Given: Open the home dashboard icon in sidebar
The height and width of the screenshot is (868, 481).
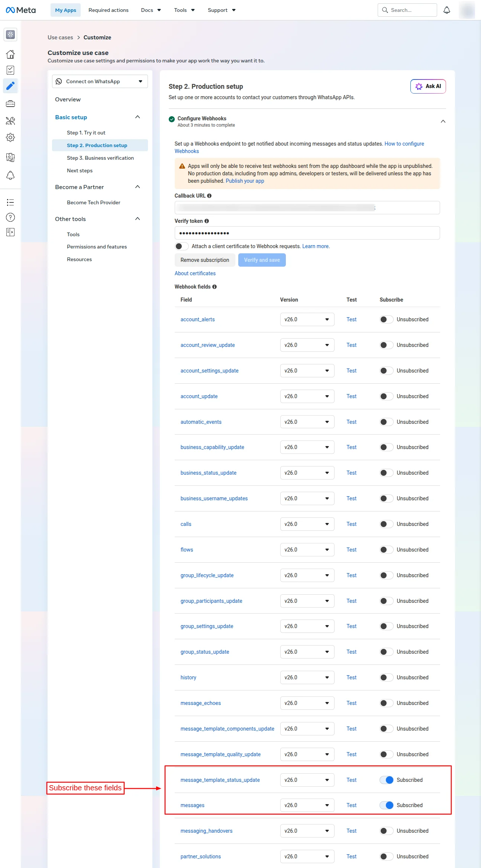Looking at the screenshot, I should 10,54.
